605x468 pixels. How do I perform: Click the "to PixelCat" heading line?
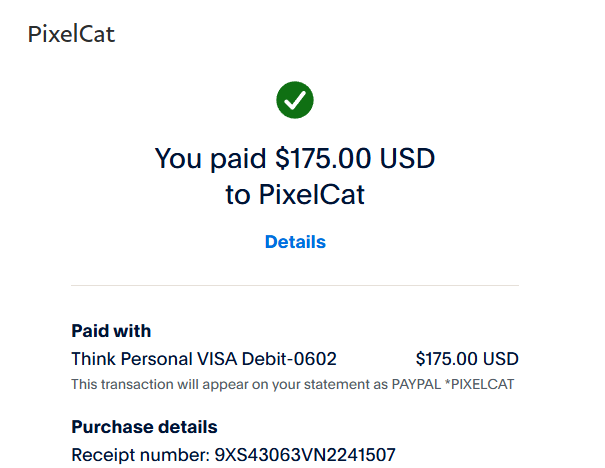[x=295, y=195]
